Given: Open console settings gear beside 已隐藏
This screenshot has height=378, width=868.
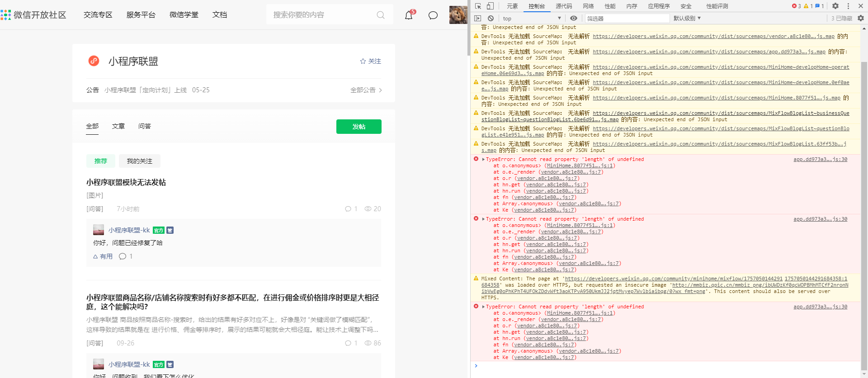Looking at the screenshot, I should pos(861,18).
